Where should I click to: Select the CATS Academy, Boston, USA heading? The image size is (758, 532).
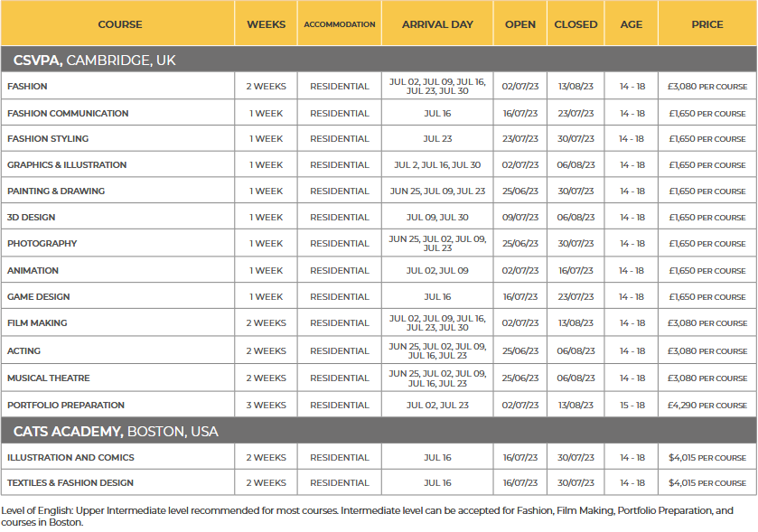(116, 432)
